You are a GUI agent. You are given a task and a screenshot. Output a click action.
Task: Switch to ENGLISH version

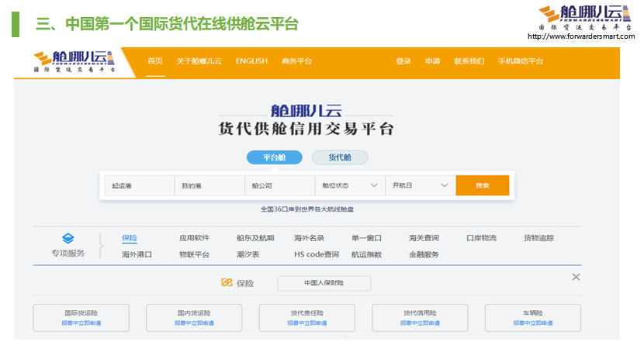(x=251, y=61)
